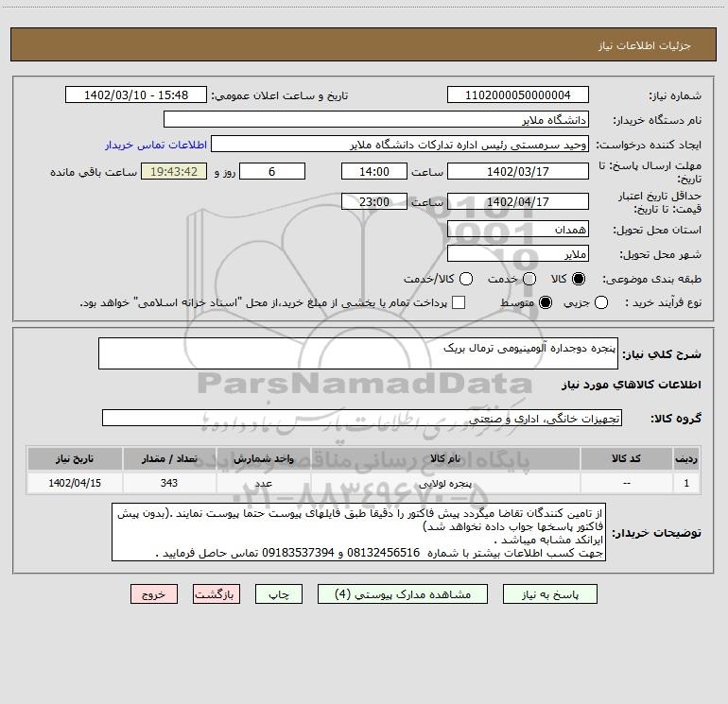Click the response deadline date 1402/03/17

[x=518, y=171]
